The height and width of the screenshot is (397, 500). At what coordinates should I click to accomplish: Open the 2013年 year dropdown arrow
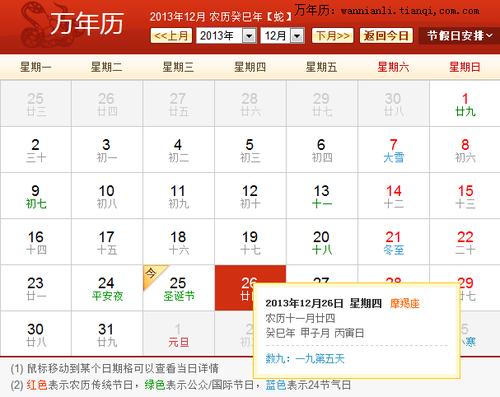point(249,36)
